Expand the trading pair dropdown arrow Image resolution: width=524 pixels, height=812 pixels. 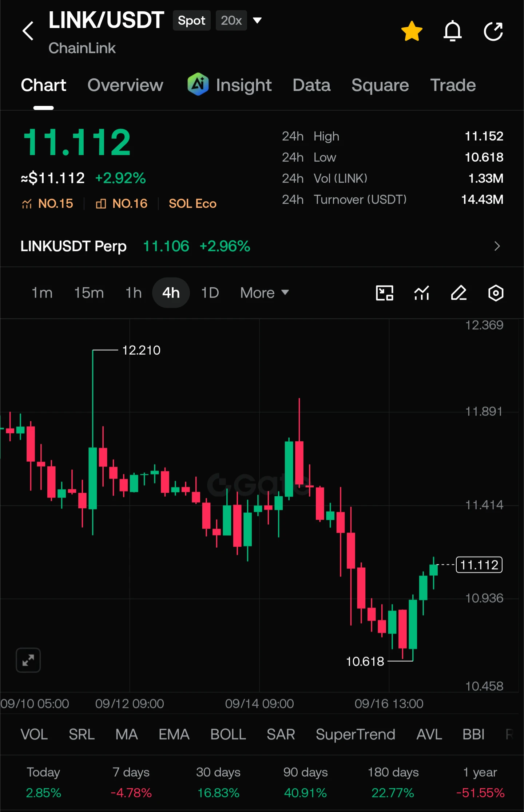click(x=257, y=20)
